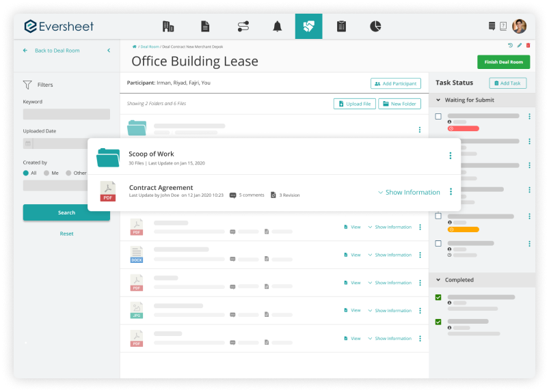Viewport: 549px width, 392px height.
Task: Click the Finish Deal Room button
Action: click(x=503, y=62)
